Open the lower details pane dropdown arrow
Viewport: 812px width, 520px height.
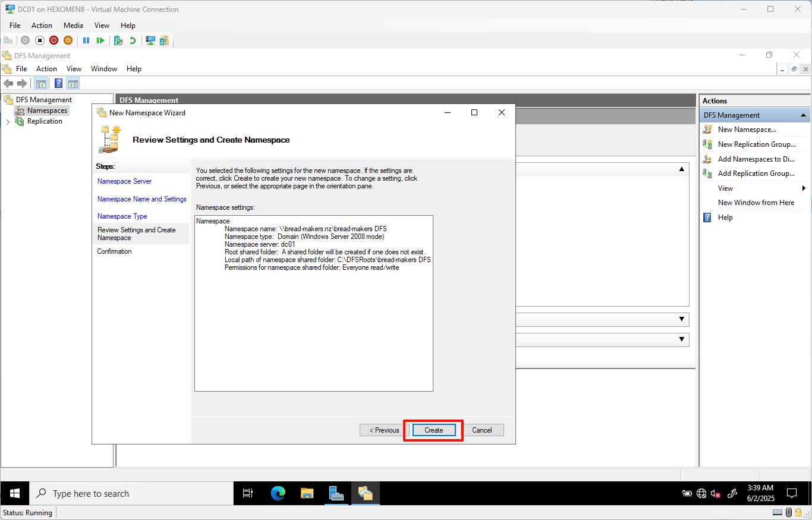681,339
